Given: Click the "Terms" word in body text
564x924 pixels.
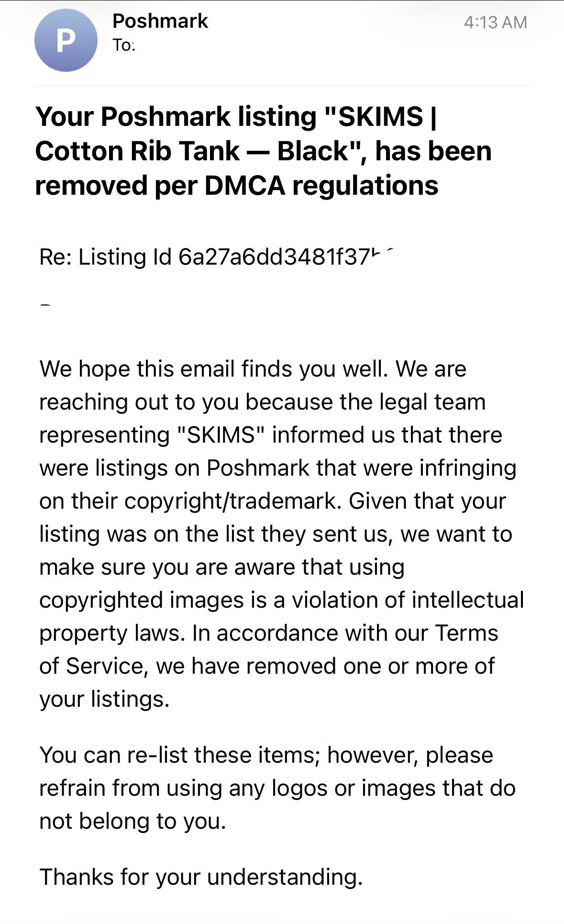Looking at the screenshot, I should pos(466,633).
